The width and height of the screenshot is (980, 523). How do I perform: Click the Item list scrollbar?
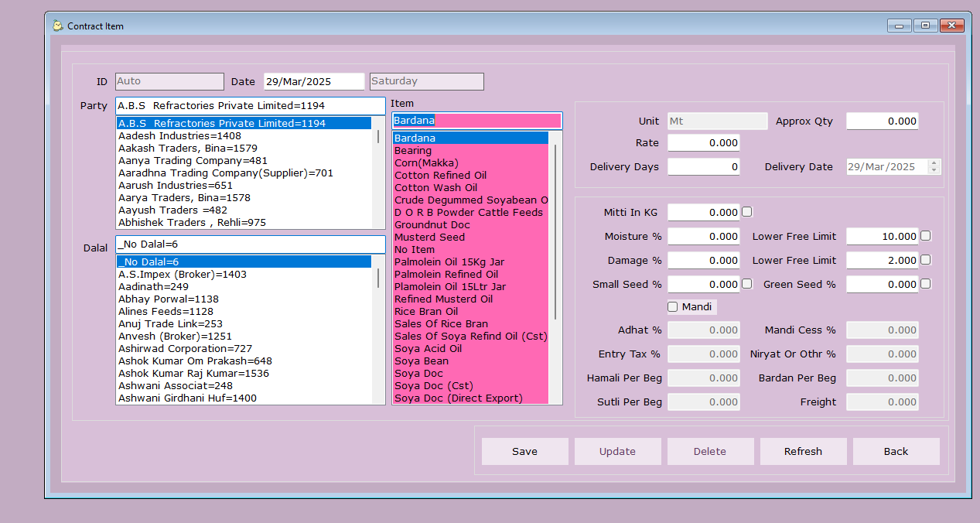[555, 268]
